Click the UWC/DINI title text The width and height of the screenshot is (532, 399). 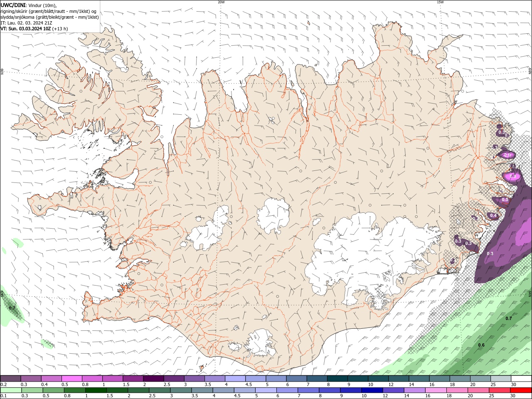click(13, 5)
